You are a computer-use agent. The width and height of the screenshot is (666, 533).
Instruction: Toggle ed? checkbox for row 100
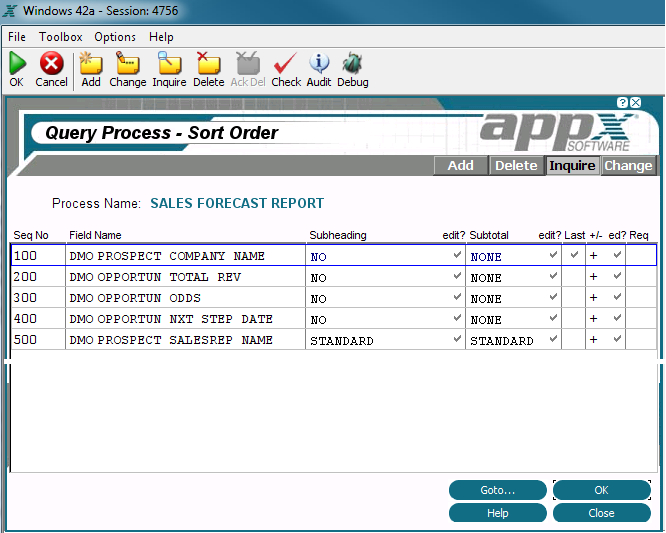click(617, 255)
